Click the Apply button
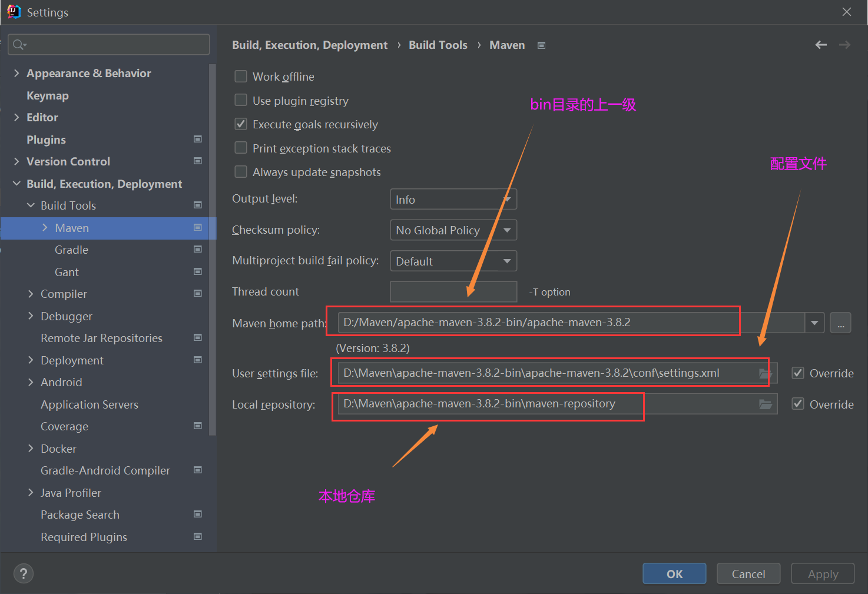The height and width of the screenshot is (594, 868). click(x=823, y=573)
